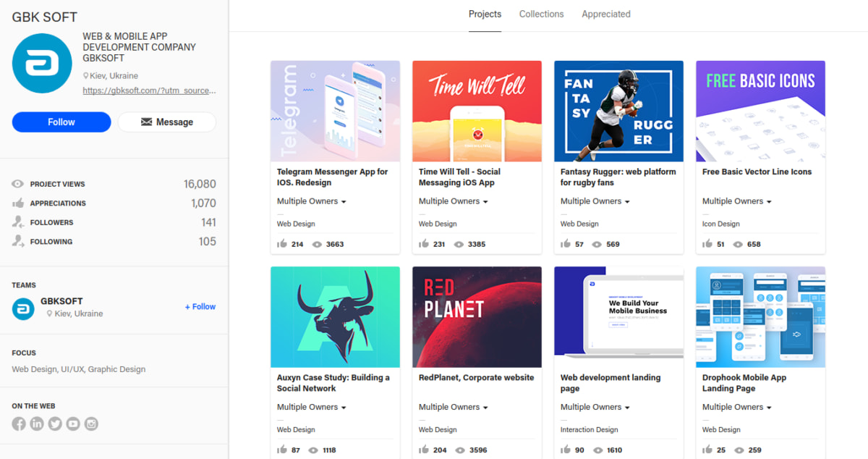
Task: Click Kiev, Ukraine location under profile name
Action: point(114,75)
